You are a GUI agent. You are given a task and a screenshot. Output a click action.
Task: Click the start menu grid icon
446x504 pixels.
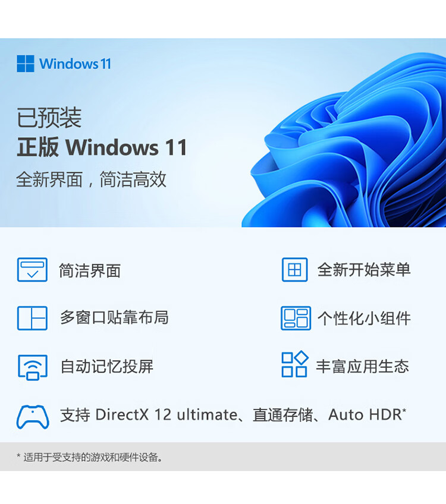click(x=294, y=270)
